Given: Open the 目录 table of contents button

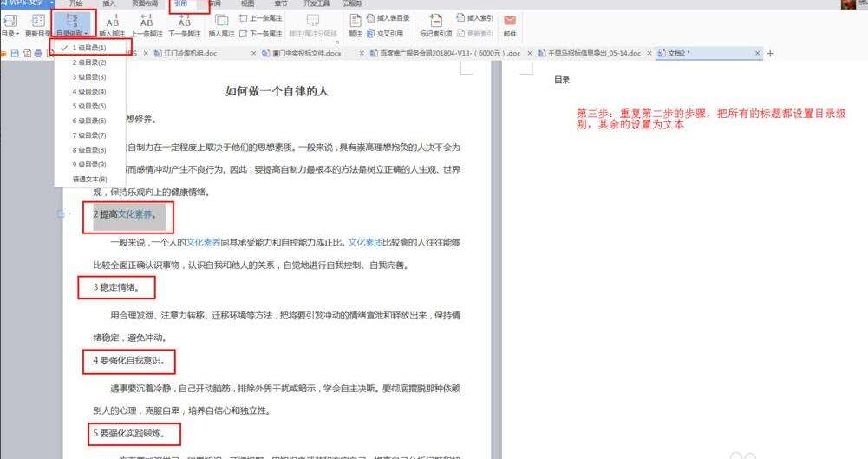Looking at the screenshot, I should tap(10, 25).
